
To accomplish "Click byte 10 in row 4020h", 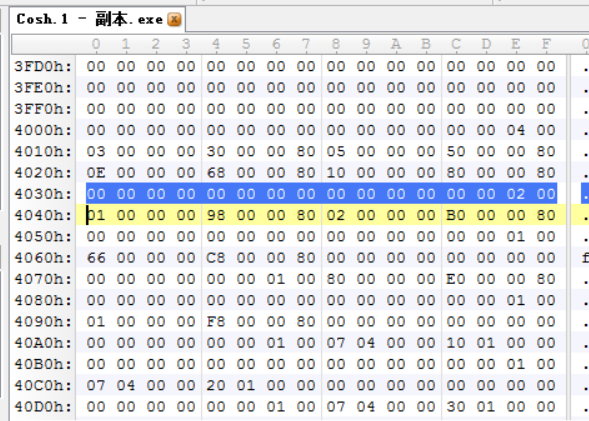I will pos(336,173).
